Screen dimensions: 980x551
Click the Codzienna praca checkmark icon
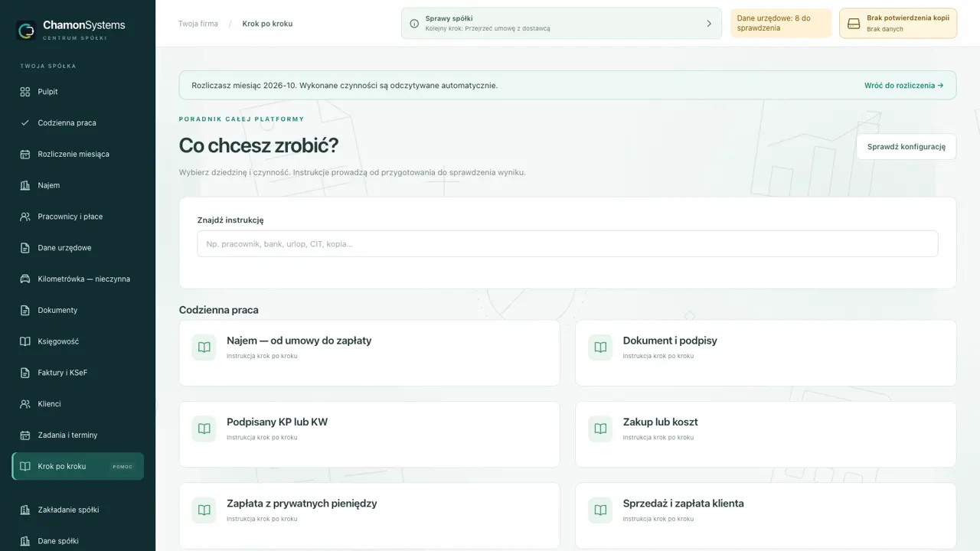pyautogui.click(x=24, y=122)
